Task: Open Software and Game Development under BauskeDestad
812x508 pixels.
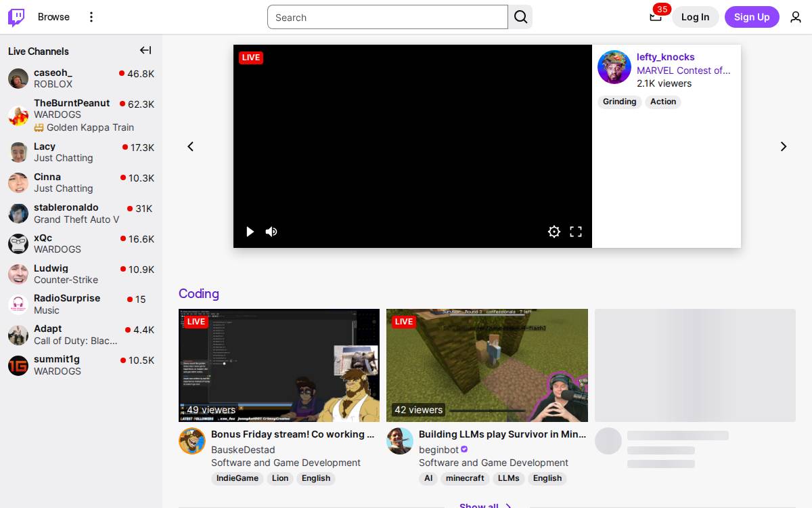Action: pyautogui.click(x=286, y=463)
